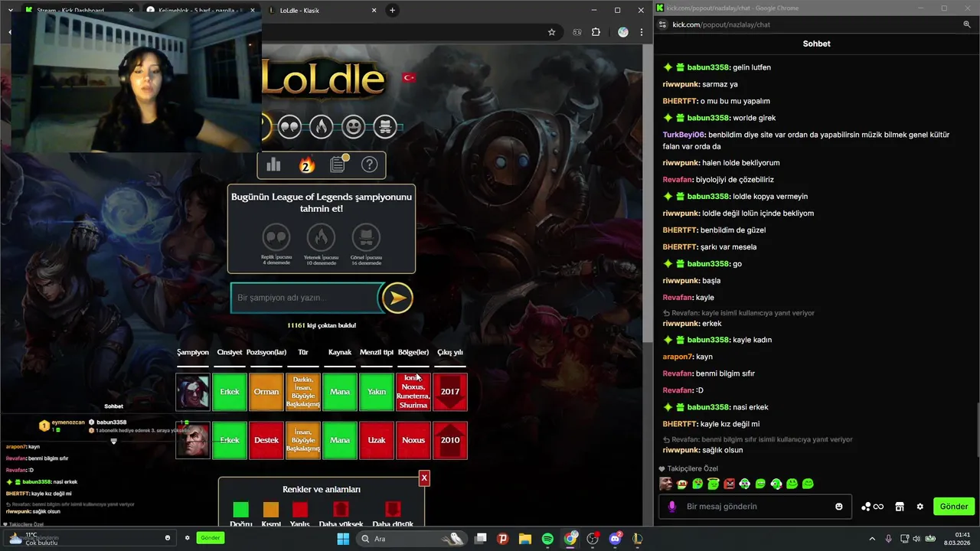Screen dimensions: 980x551
Task: Click zoom magnifier in Kick chat address bar
Action: [967, 24]
